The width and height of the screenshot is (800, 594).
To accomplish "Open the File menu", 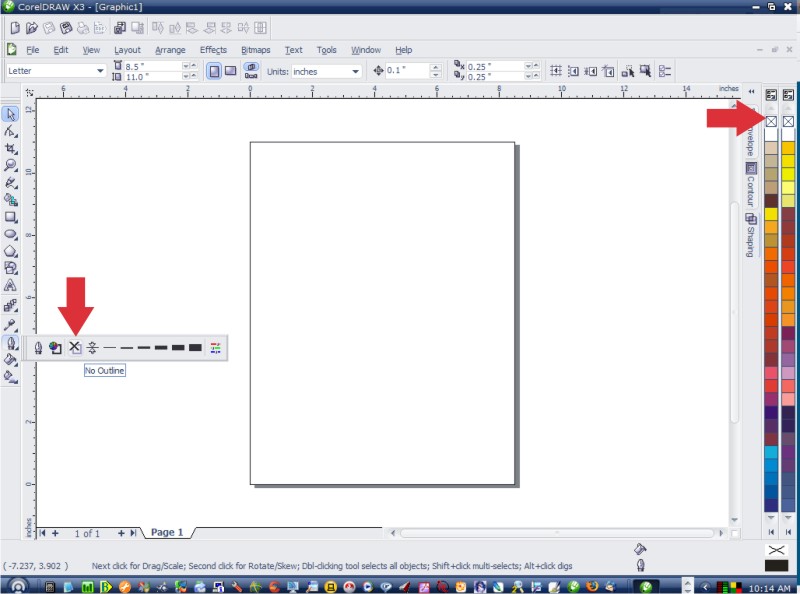I will [33, 50].
